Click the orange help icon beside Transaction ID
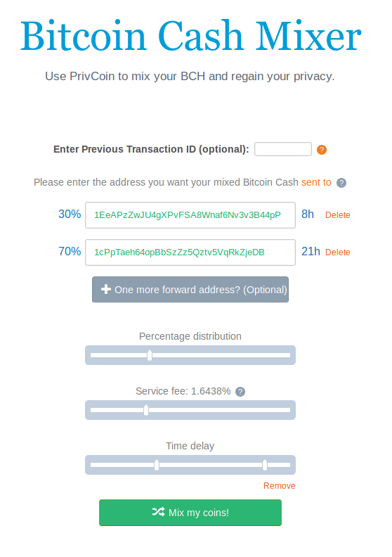 point(322,150)
